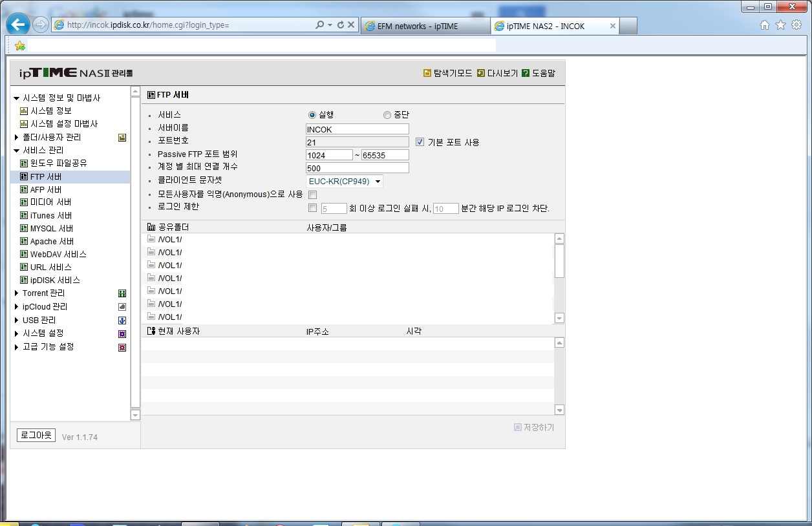The width and height of the screenshot is (812, 526).
Task: Enable Anonymous 익명 access checkbox
Action: click(313, 195)
